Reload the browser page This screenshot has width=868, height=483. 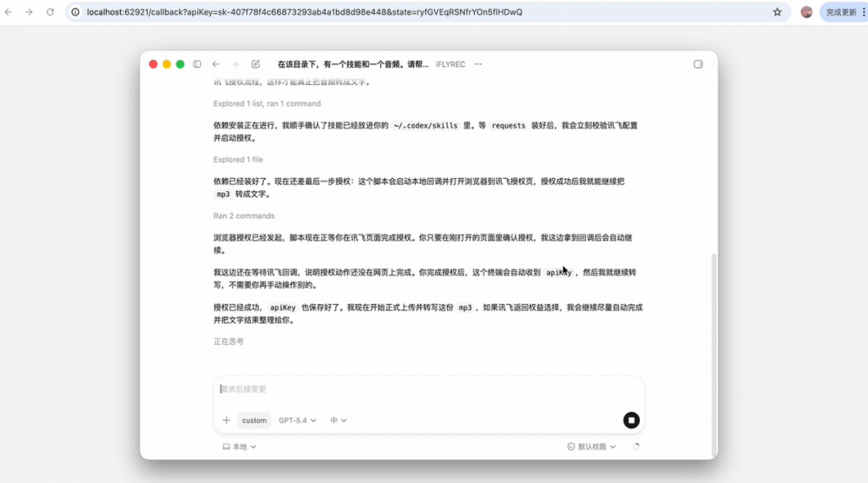click(x=49, y=11)
